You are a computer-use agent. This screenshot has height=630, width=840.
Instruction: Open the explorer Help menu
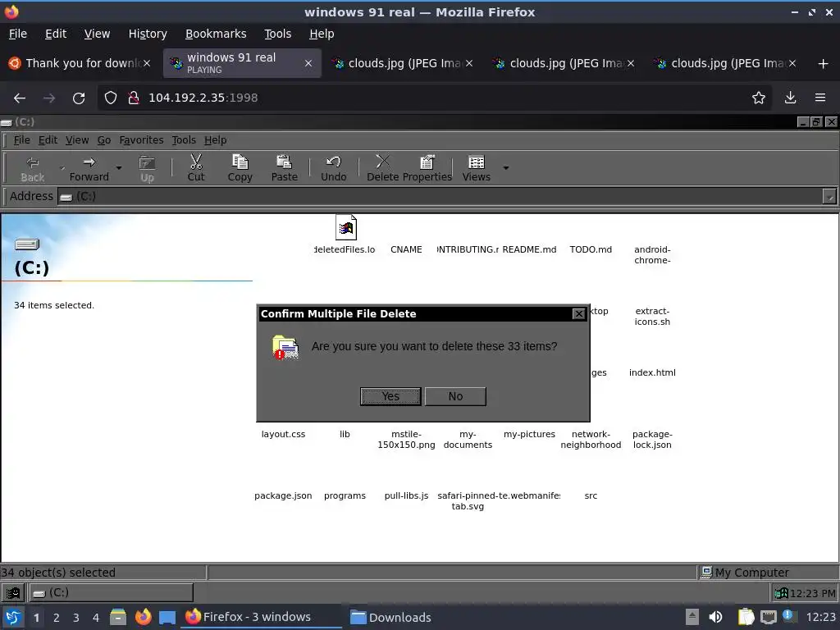point(216,140)
